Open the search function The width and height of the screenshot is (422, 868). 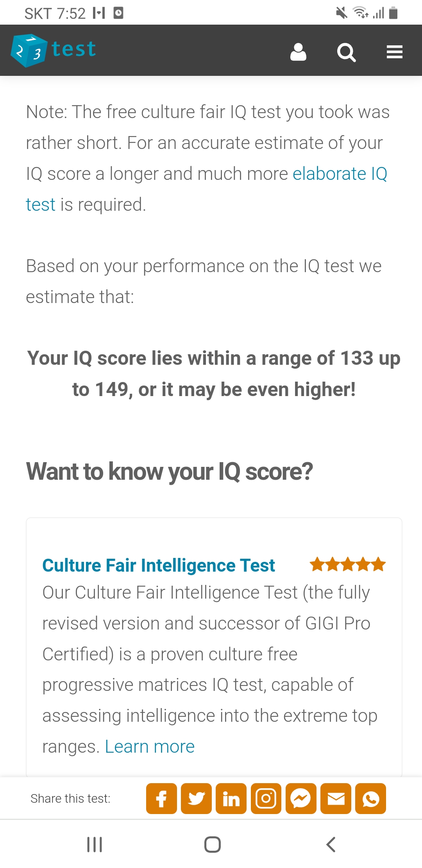click(x=346, y=52)
